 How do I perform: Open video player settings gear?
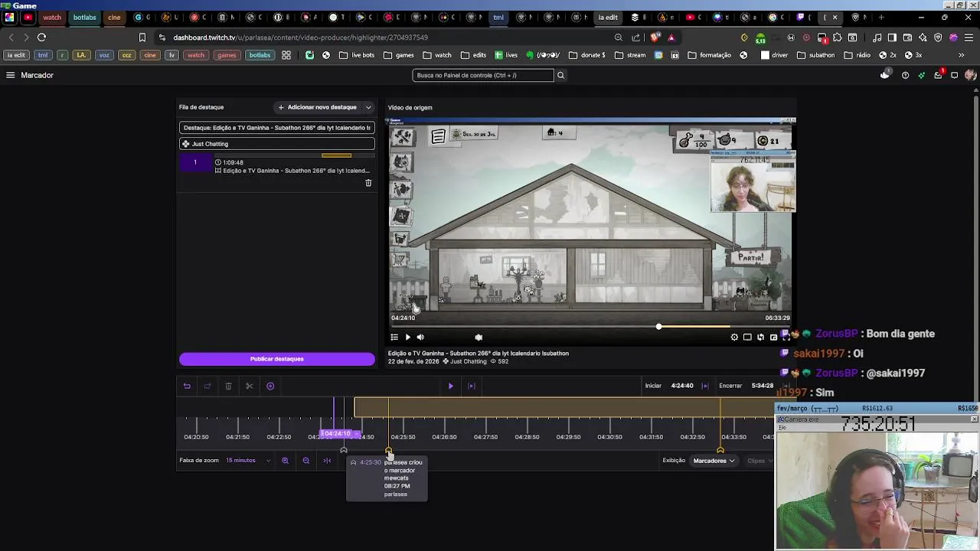click(734, 337)
